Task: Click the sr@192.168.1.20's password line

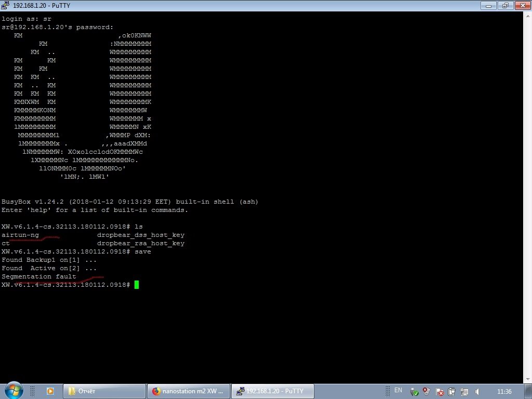Action: (57, 27)
